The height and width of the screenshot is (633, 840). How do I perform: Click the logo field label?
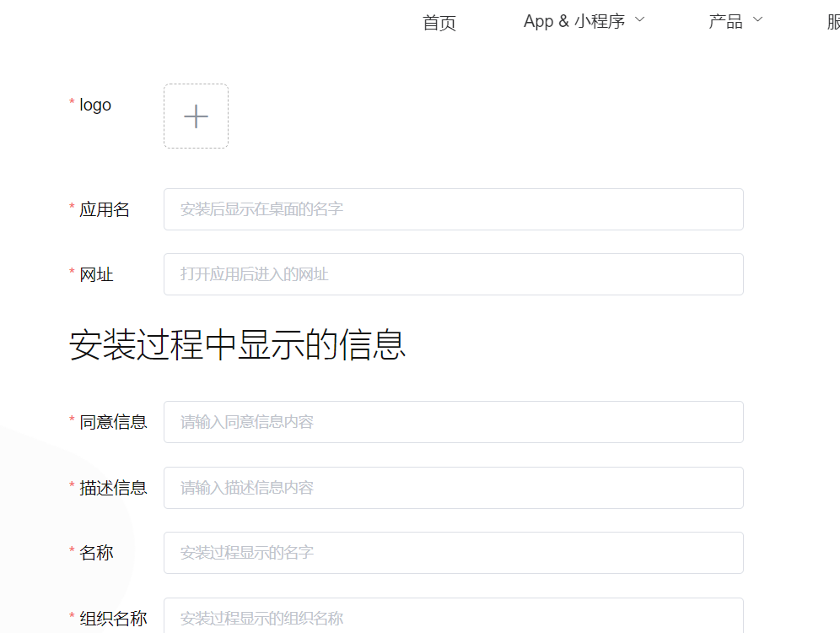click(x=95, y=105)
